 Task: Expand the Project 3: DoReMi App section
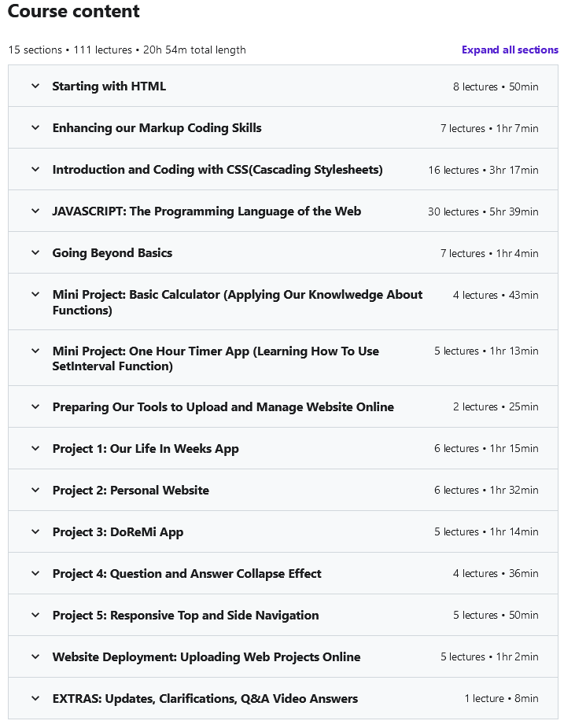[x=34, y=531]
